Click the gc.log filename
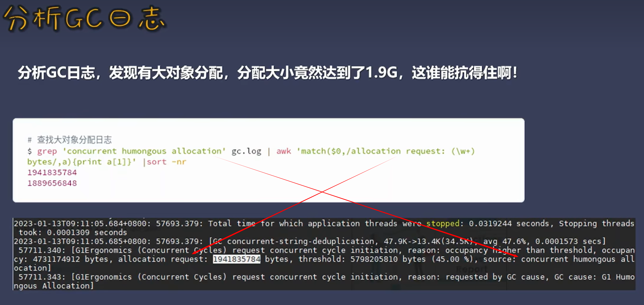This screenshot has width=644, height=305. [246, 151]
